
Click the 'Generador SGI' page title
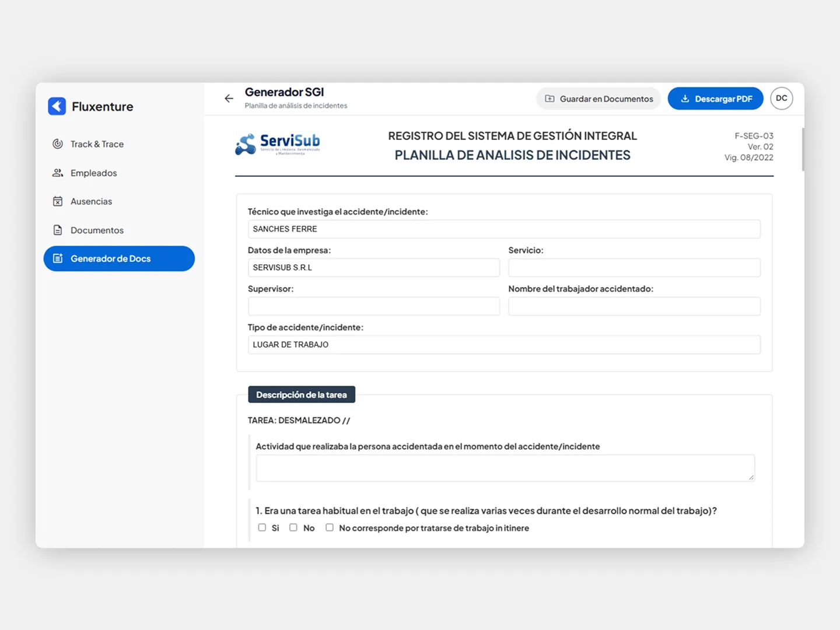coord(284,92)
